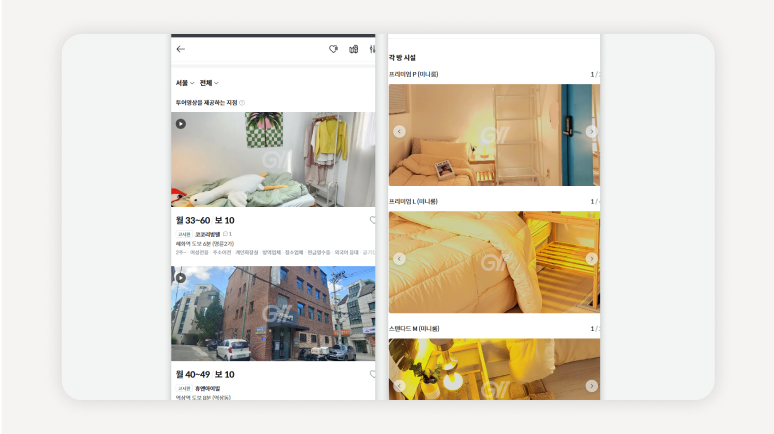Image resolution: width=774 pixels, height=434 pixels.
Task: Show previous photo of 스탠다드 M room
Action: [x=399, y=386]
